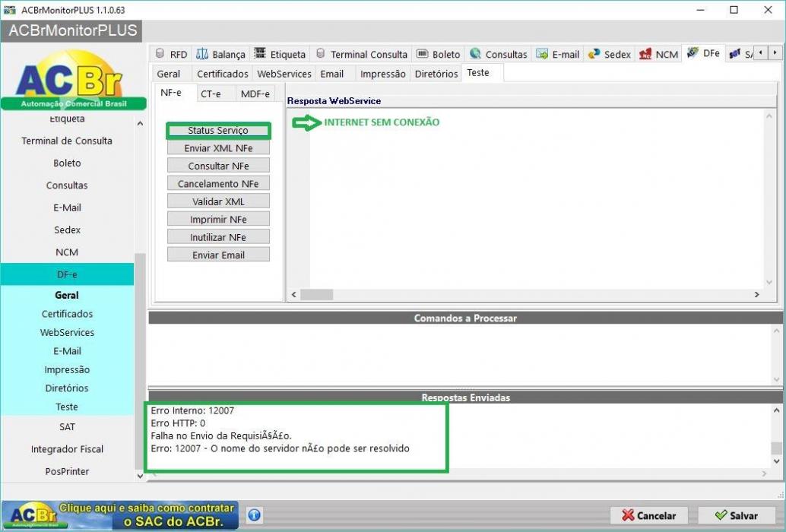The height and width of the screenshot is (532, 786).
Task: Click Enviar Email button
Action: coord(218,255)
